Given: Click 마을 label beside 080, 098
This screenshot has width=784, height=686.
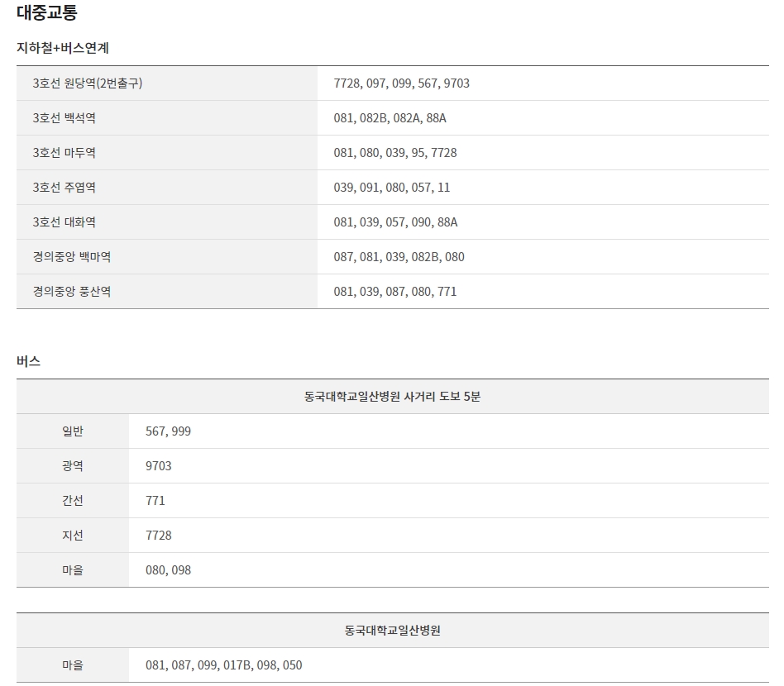Looking at the screenshot, I should point(73,570).
